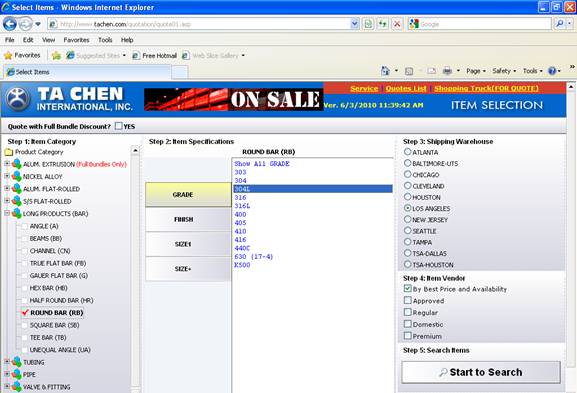Expand the S/S FLAT-ROLLED tree node

(x=7, y=201)
